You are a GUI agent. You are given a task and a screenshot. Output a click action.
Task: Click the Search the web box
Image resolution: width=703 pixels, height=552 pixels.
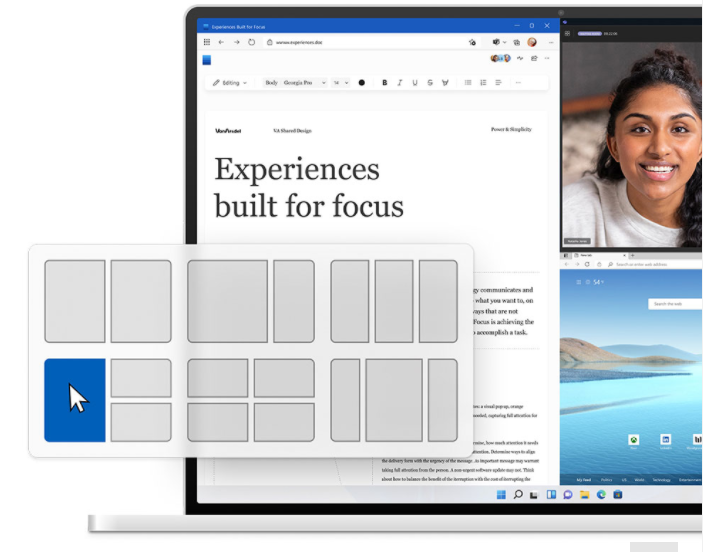pos(675,304)
